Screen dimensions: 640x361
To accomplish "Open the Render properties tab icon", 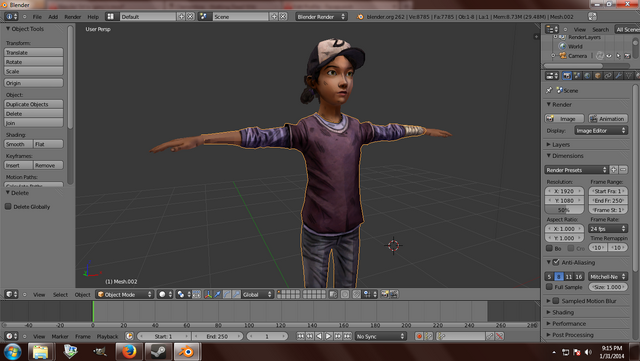I will (x=567, y=76).
